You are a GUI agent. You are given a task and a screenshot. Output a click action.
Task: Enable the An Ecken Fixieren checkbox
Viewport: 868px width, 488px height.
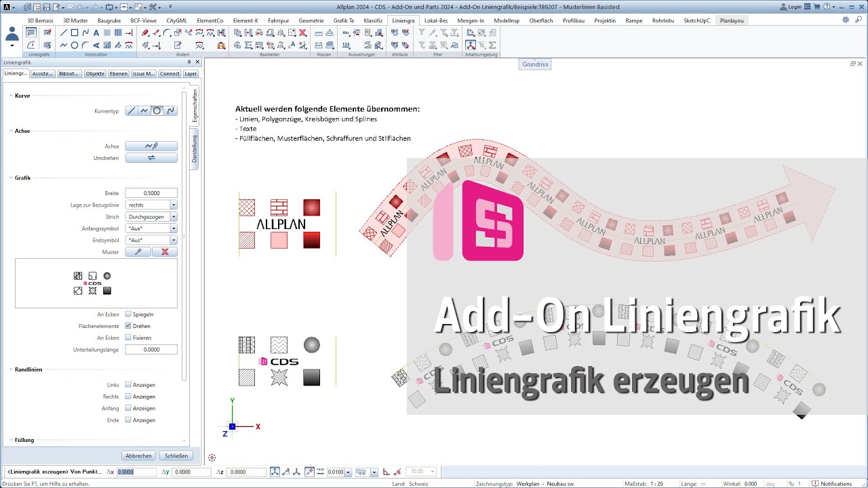coord(128,338)
